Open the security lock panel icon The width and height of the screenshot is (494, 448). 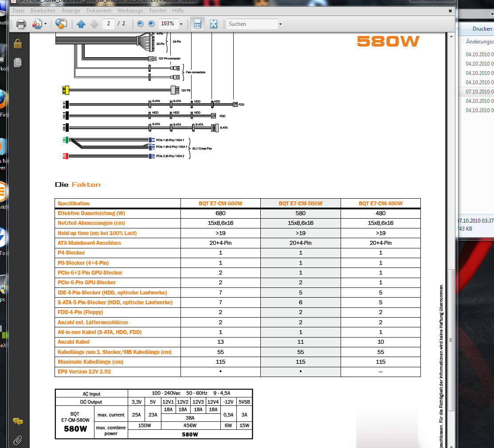[x=18, y=43]
